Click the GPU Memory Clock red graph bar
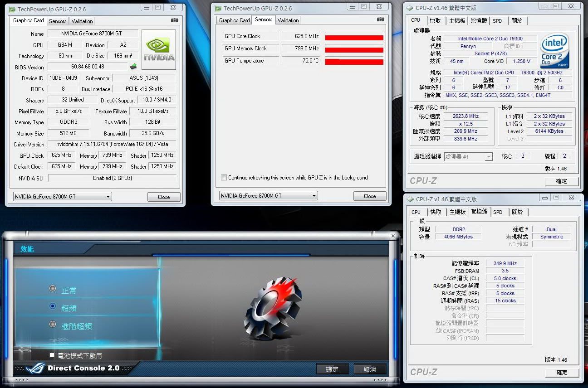588x388 pixels. [354, 50]
